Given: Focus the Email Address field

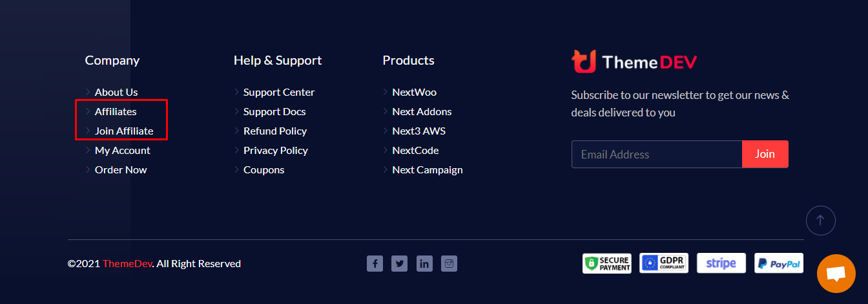Looking at the screenshot, I should tap(657, 154).
